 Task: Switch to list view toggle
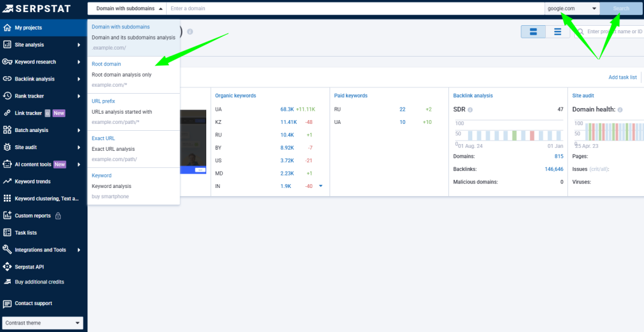click(x=557, y=31)
